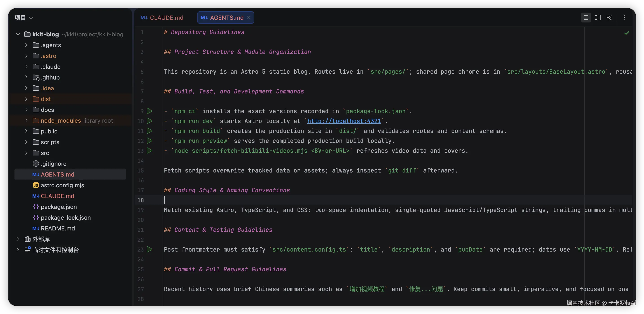Open the README.md file
Screen dimensions: 644x314
coord(70,228)
